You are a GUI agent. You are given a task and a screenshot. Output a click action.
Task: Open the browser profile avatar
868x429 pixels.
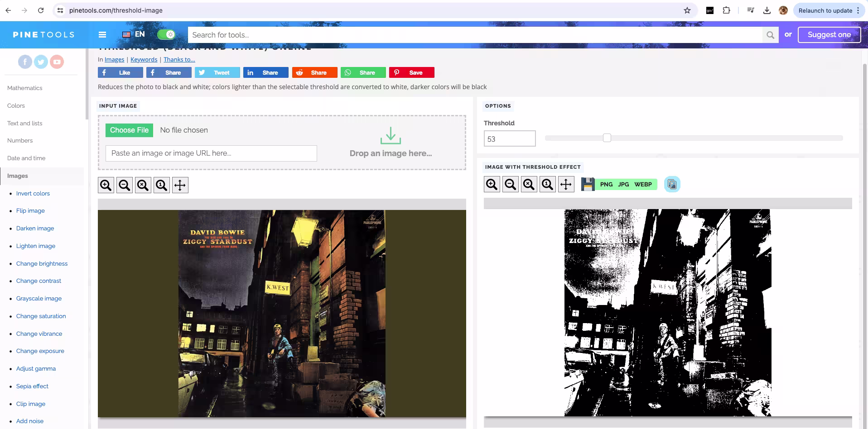click(x=783, y=10)
